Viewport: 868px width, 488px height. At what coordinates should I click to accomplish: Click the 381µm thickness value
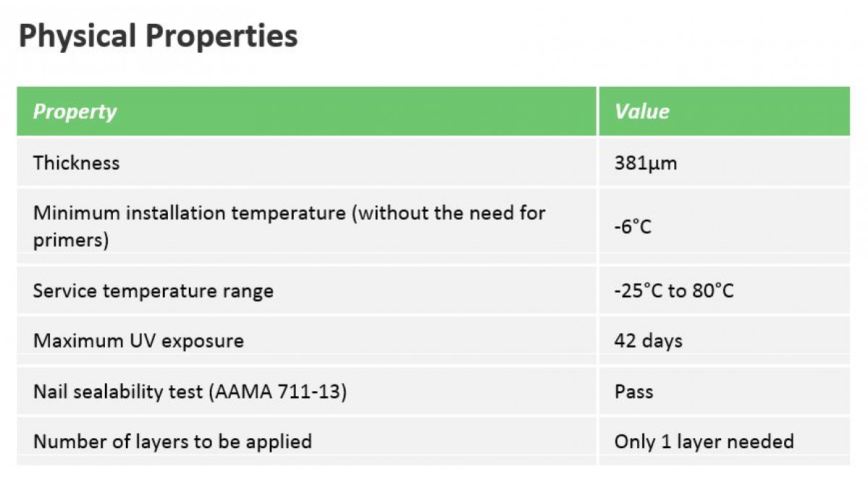click(645, 163)
